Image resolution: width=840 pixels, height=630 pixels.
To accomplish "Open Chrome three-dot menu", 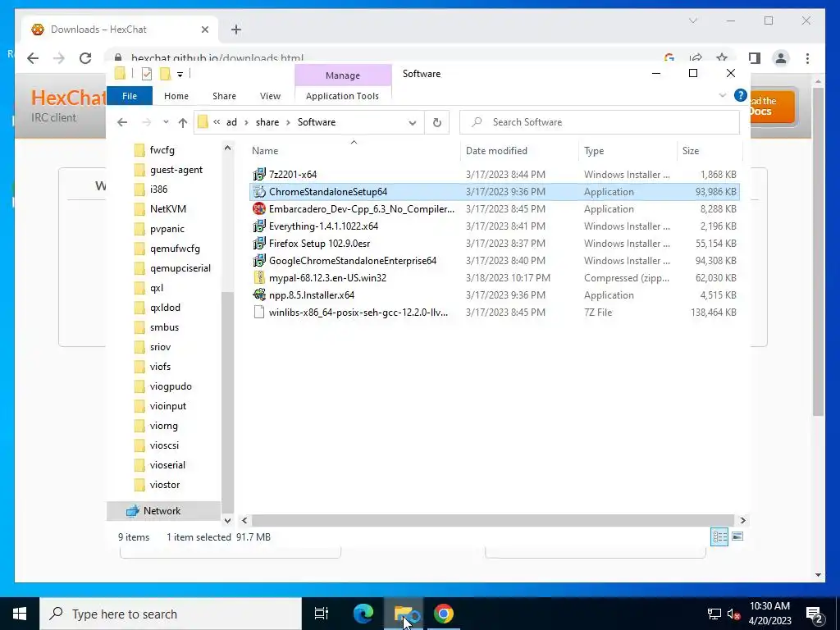I will [807, 58].
